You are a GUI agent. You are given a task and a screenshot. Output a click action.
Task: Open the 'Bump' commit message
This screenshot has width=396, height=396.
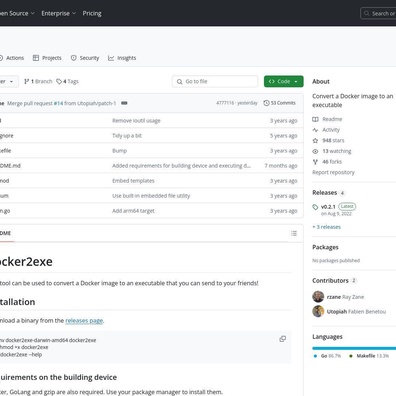tap(119, 151)
